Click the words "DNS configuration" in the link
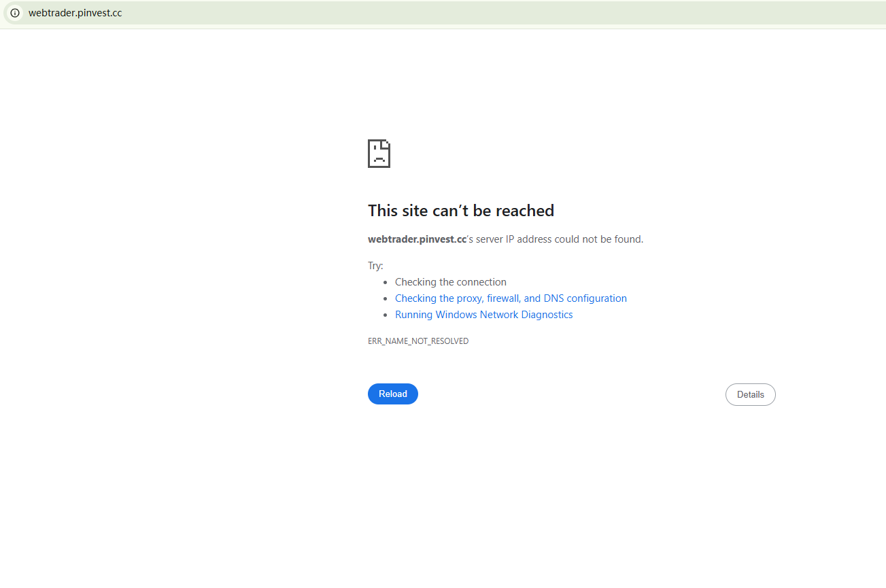The width and height of the screenshot is (886, 588). coord(585,298)
